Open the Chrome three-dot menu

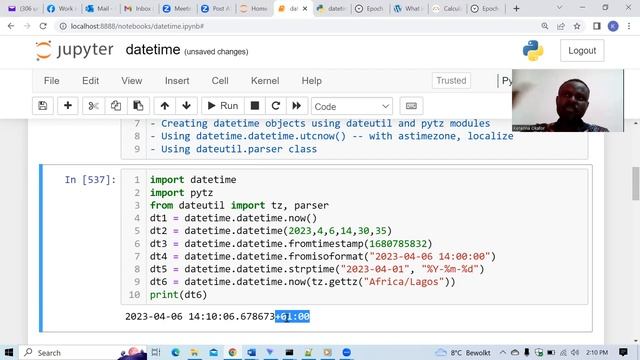(x=629, y=26)
